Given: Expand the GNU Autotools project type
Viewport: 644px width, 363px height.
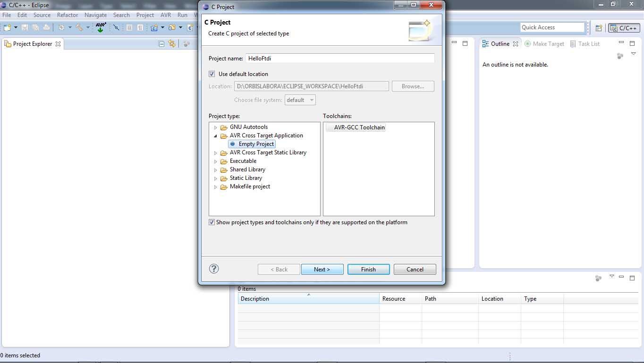Looking at the screenshot, I should [216, 127].
